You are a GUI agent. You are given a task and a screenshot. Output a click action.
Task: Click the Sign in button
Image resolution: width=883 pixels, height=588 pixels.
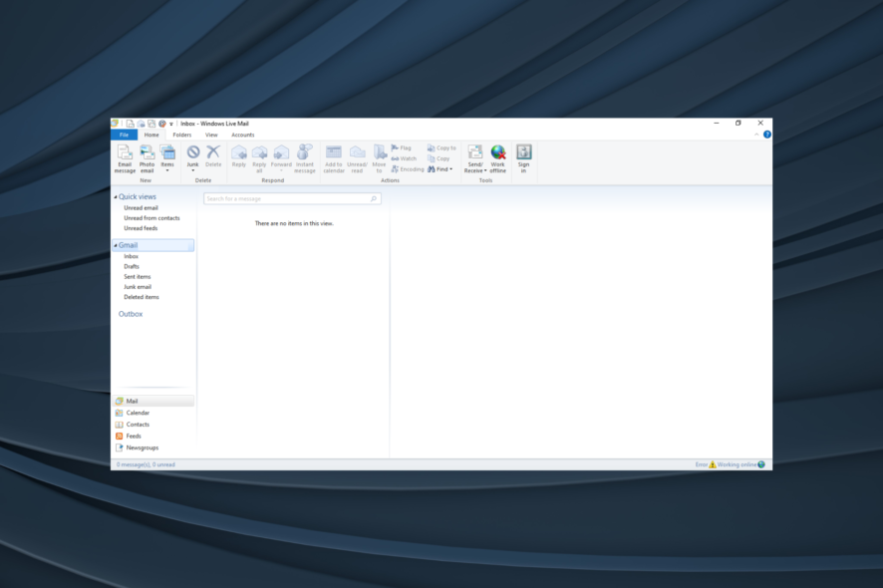(x=523, y=158)
